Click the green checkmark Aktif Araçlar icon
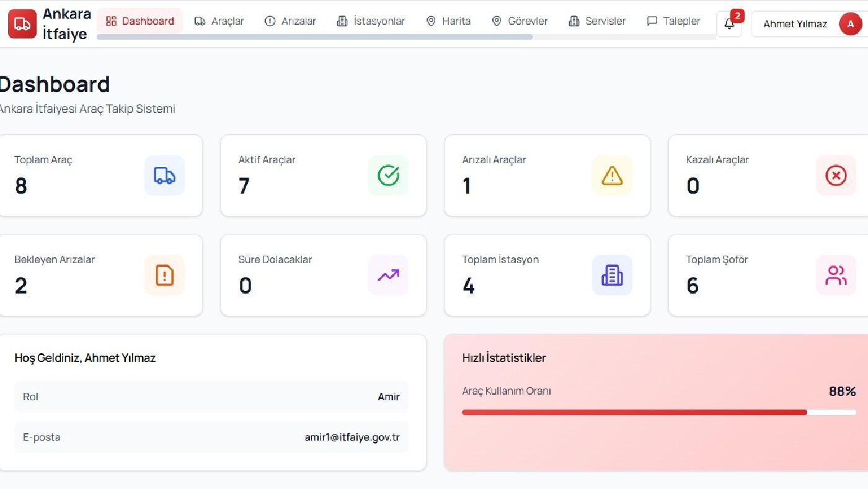Viewport: 868px width, 489px height. pyautogui.click(x=388, y=176)
